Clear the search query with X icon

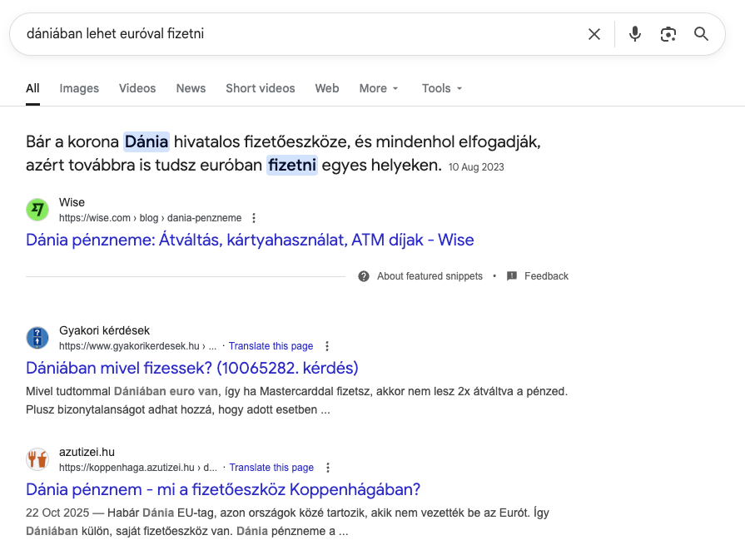pyautogui.click(x=594, y=34)
